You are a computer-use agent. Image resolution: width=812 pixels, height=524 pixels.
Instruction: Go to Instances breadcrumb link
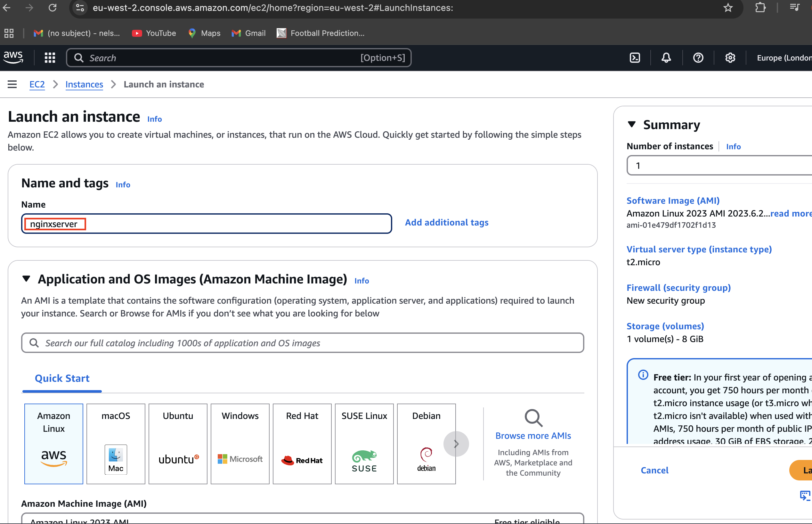click(x=84, y=84)
